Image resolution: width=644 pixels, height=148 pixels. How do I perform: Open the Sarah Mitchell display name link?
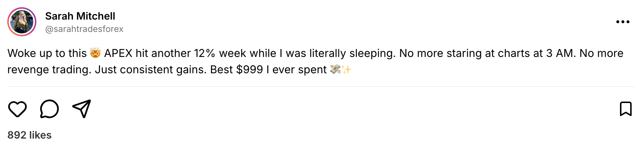coord(80,16)
